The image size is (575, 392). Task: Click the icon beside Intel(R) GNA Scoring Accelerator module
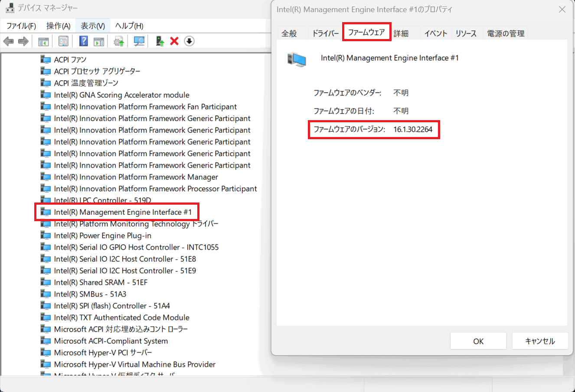tap(46, 94)
